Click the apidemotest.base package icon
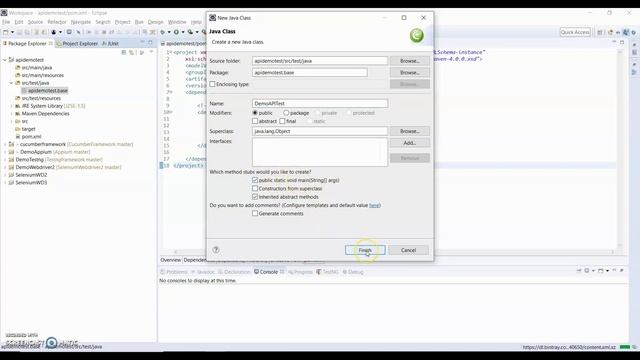Screen dimensions: 640x360 point(24,91)
